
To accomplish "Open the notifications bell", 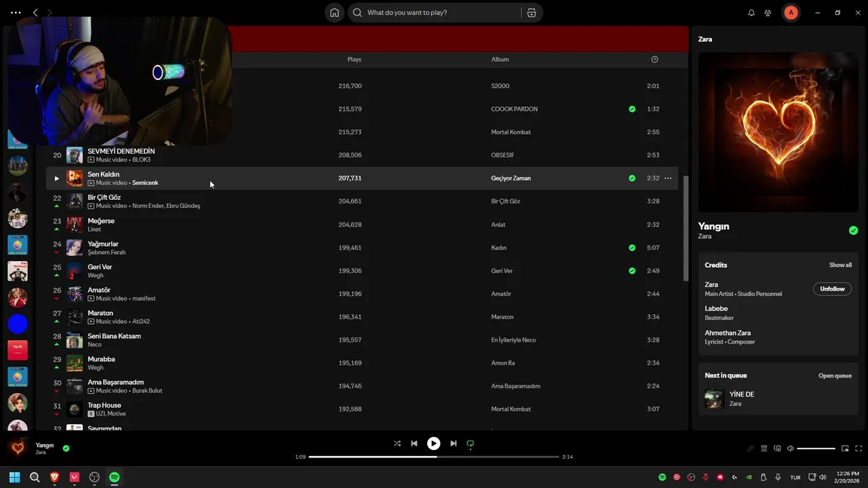I will 751,13.
